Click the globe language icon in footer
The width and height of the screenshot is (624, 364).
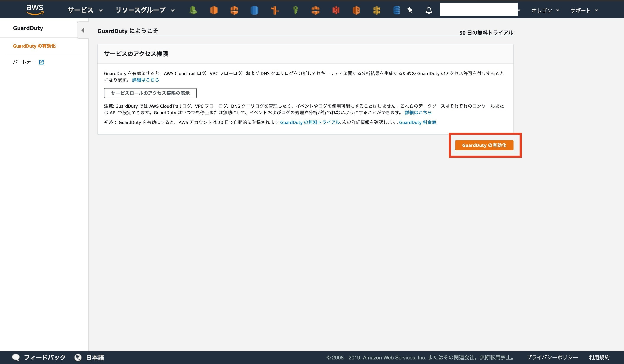click(x=78, y=357)
